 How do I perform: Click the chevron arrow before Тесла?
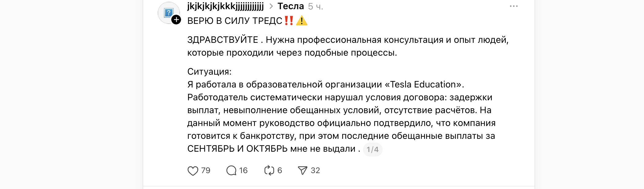click(271, 6)
